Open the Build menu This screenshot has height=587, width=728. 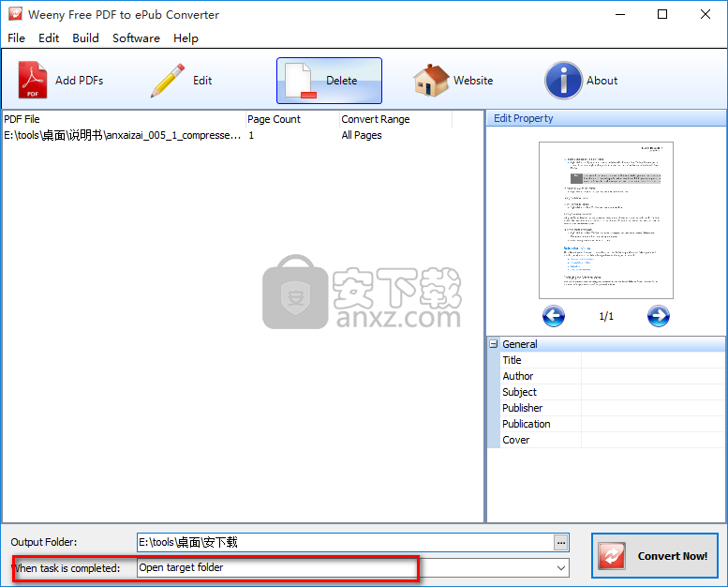coord(85,38)
